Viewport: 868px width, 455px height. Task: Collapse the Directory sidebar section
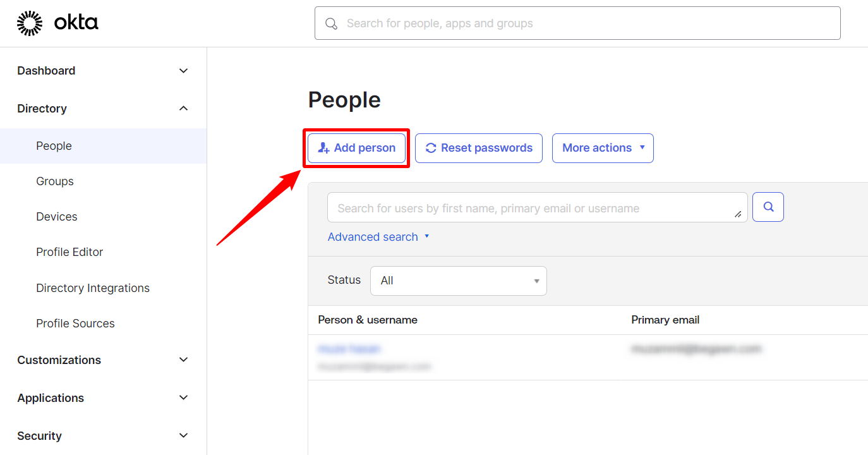point(183,109)
